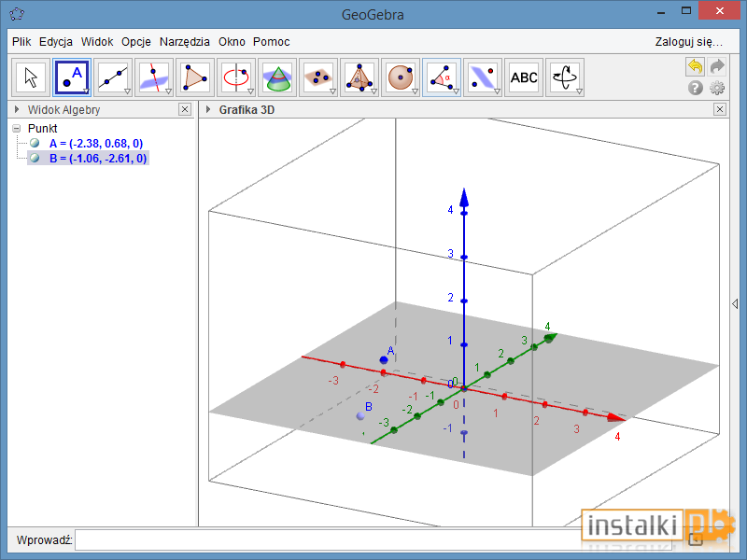Click the origin of the 3D axes
The image size is (747, 560).
point(464,388)
